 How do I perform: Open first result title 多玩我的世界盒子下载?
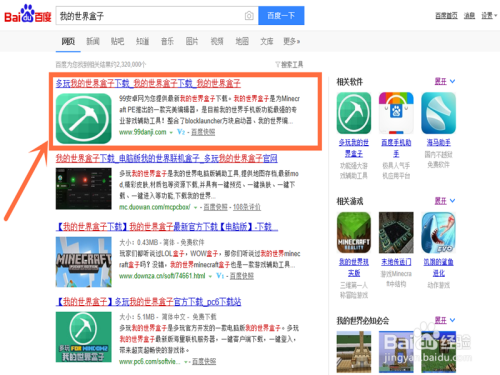point(148,83)
